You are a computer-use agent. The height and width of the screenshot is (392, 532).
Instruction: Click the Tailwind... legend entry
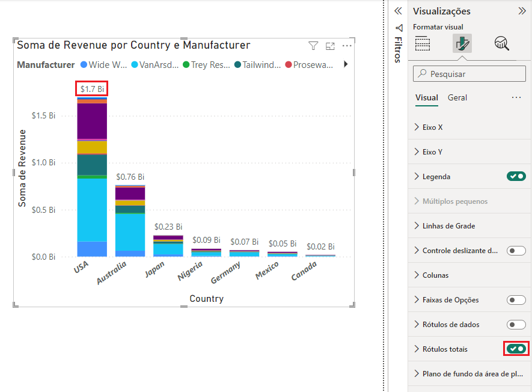[257, 64]
